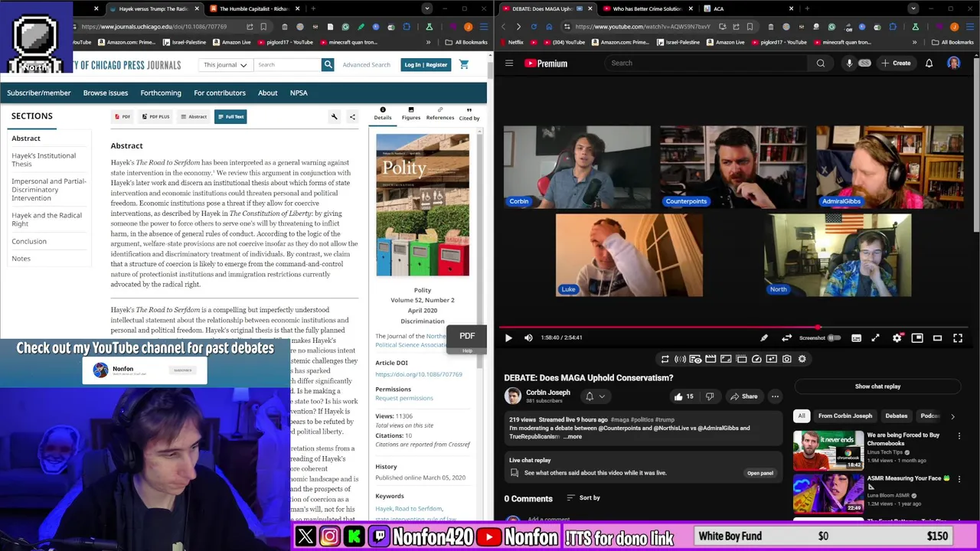Toggle subtitles on the YouTube player

tap(856, 337)
